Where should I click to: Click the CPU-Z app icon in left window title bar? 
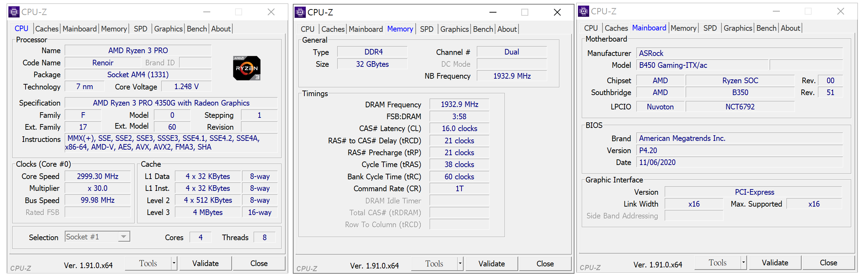[14, 12]
